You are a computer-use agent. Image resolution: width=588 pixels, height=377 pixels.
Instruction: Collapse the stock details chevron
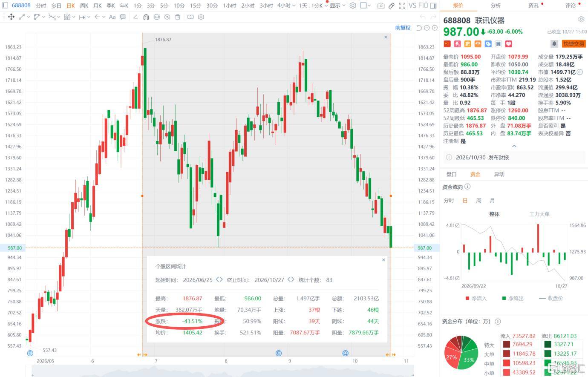[x=514, y=146]
